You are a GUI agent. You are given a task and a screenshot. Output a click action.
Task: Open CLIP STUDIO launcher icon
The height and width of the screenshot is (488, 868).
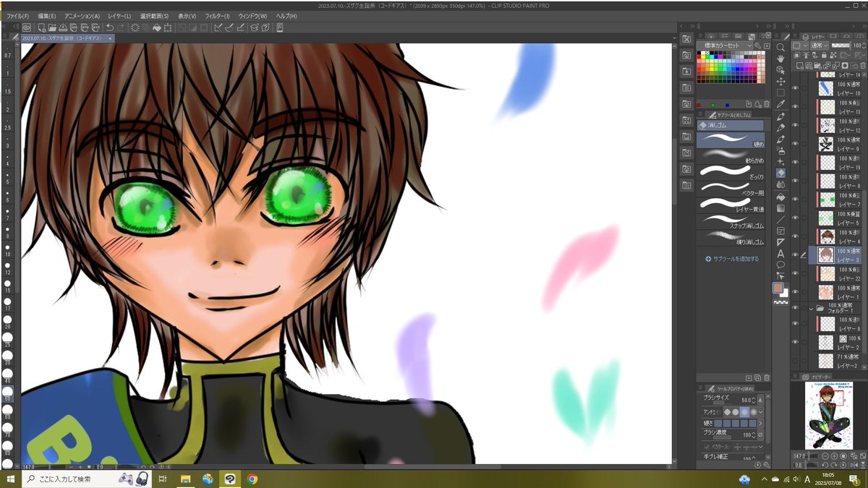pyautogui.click(x=26, y=27)
